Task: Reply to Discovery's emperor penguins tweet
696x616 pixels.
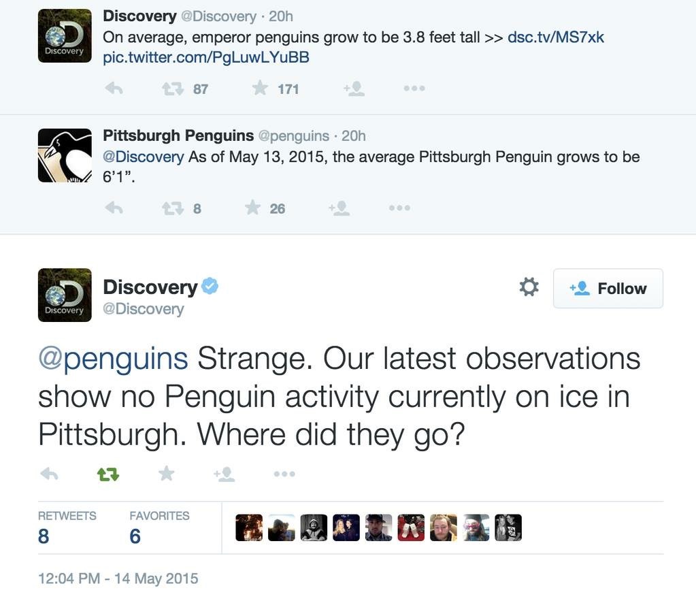Action: [114, 88]
